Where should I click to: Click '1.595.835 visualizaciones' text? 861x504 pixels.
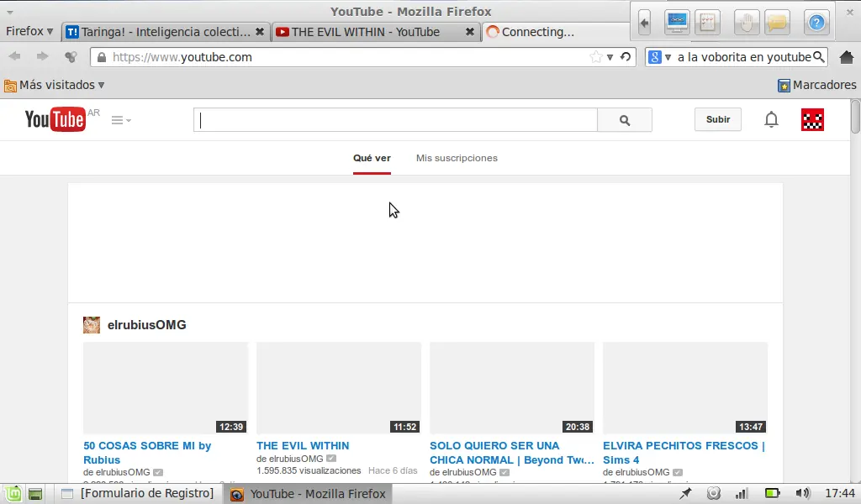(309, 470)
